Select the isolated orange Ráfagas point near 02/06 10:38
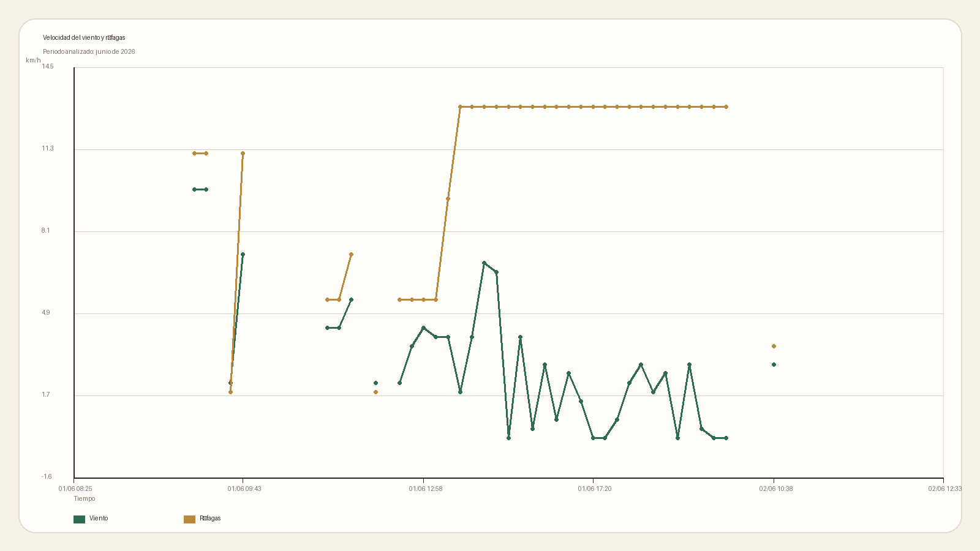 coord(774,347)
